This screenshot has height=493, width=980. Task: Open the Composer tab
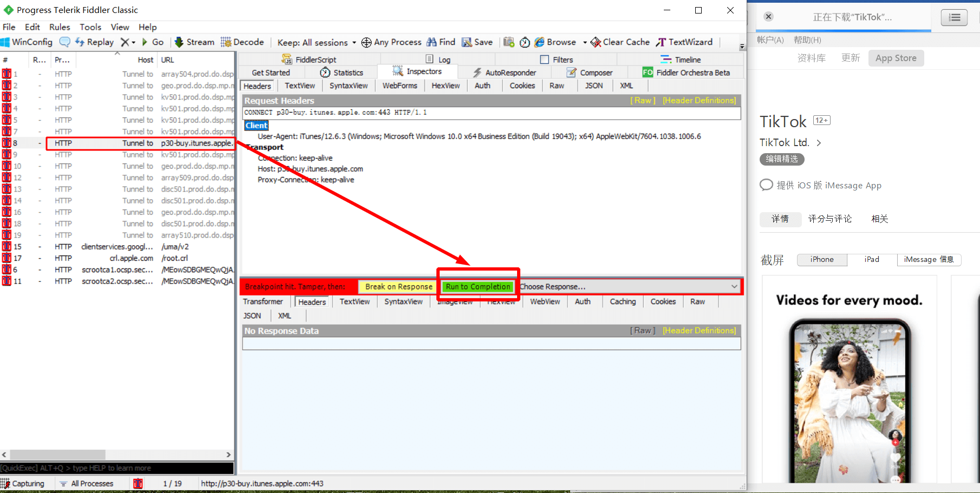point(590,73)
